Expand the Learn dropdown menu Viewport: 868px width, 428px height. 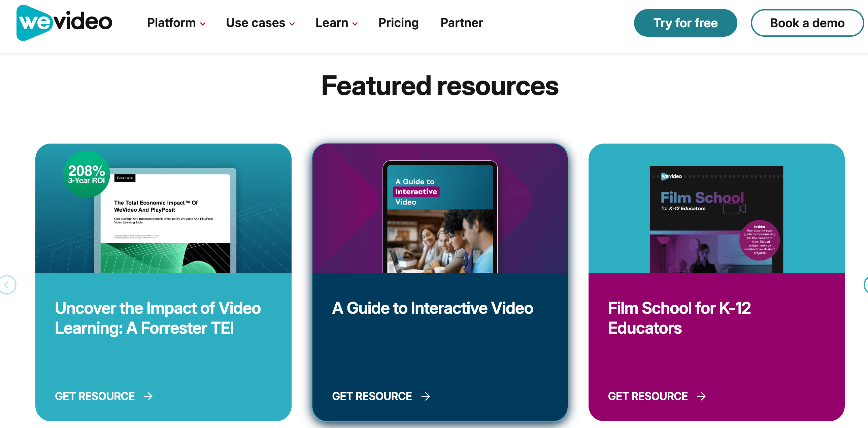tap(336, 23)
